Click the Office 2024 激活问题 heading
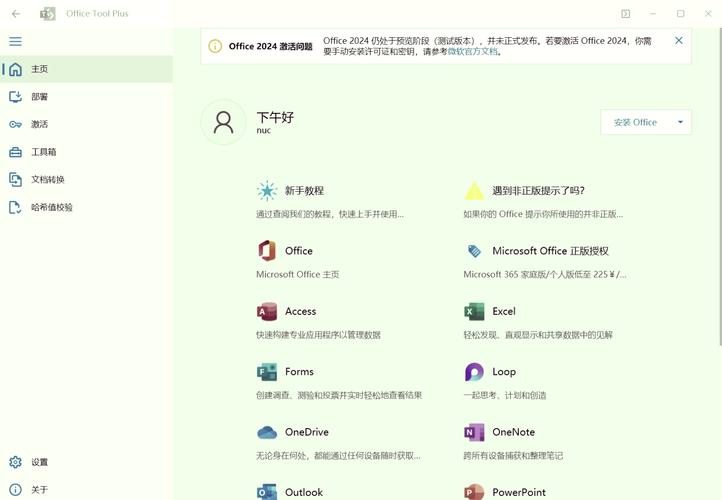722x500 pixels. (270, 46)
